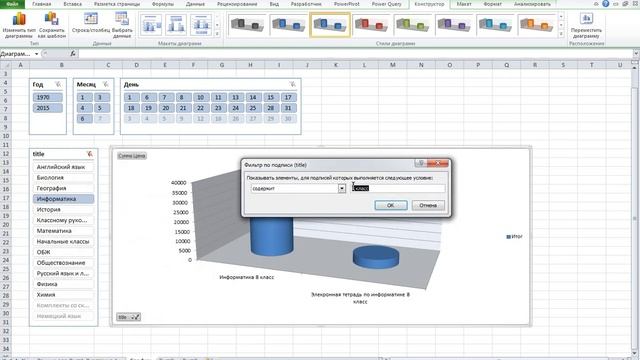Toggle 2015 in Год slicer

[48, 108]
